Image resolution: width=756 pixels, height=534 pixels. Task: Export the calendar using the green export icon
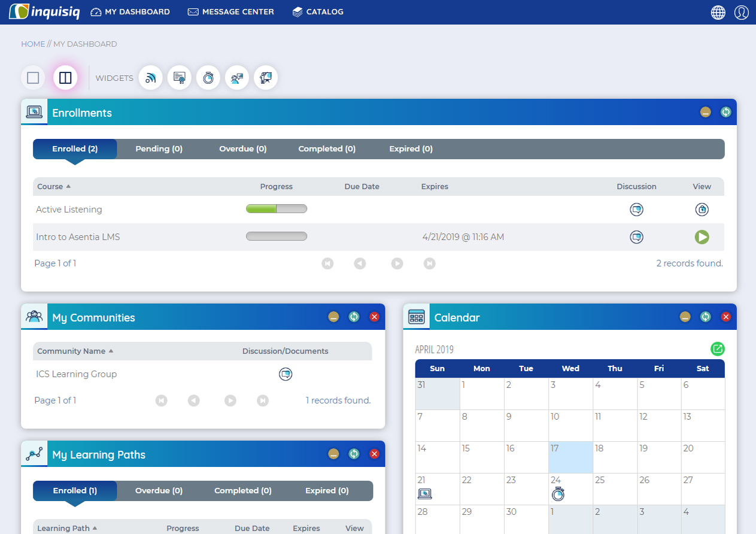(x=718, y=348)
